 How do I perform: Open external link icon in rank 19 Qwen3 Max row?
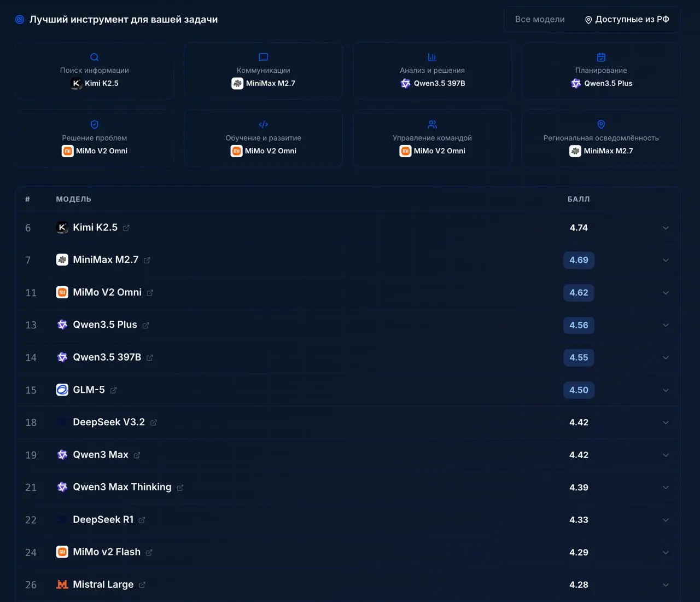tap(137, 455)
